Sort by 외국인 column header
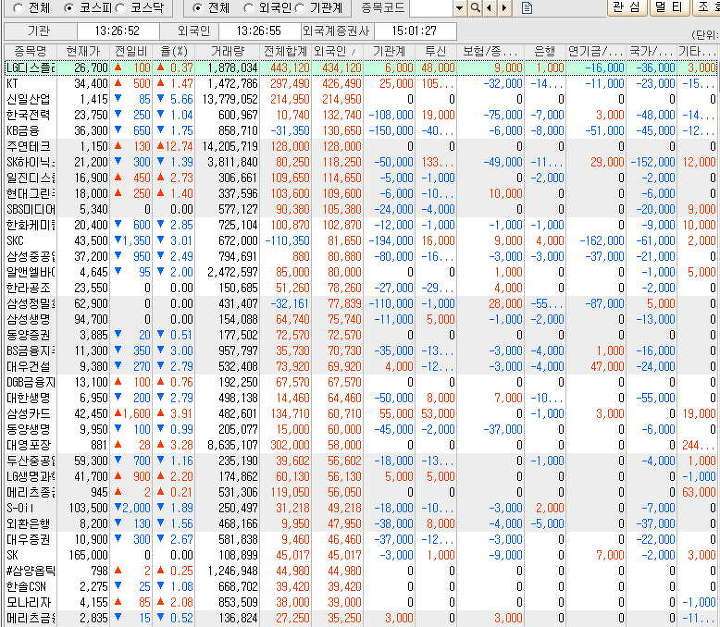 [338, 51]
